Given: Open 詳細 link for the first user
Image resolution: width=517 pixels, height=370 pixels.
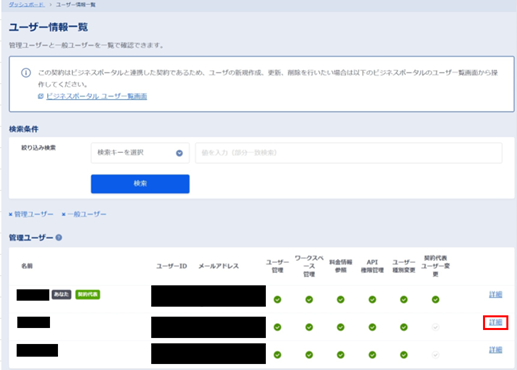Looking at the screenshot, I should (x=495, y=294).
